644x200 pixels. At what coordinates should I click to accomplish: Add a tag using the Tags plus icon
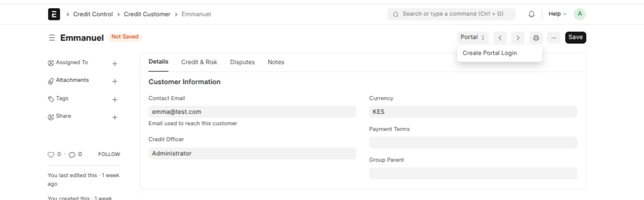114,99
